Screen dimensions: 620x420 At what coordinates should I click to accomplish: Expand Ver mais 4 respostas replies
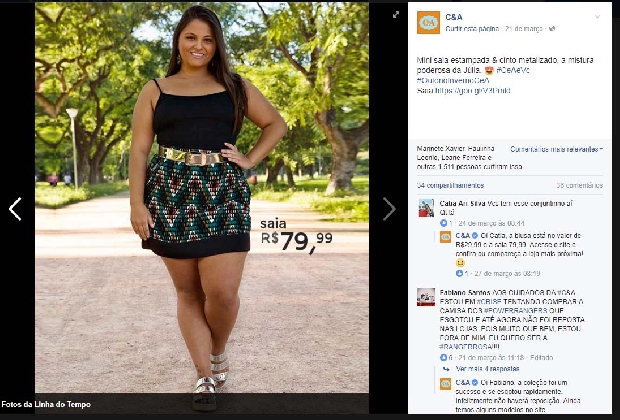tap(487, 369)
